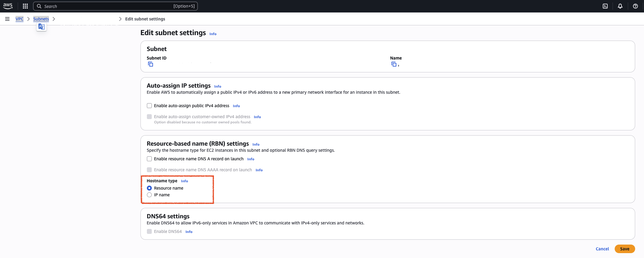Go to Subnets in the breadcrumb
This screenshot has height=258, width=644.
(x=41, y=19)
